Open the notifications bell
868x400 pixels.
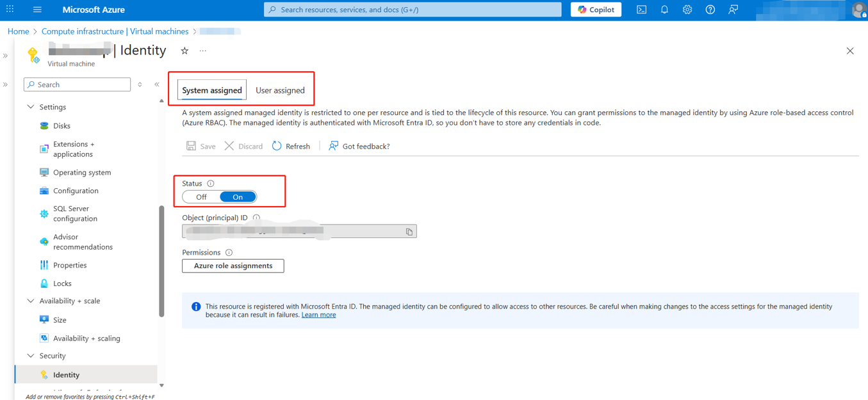[x=664, y=10]
